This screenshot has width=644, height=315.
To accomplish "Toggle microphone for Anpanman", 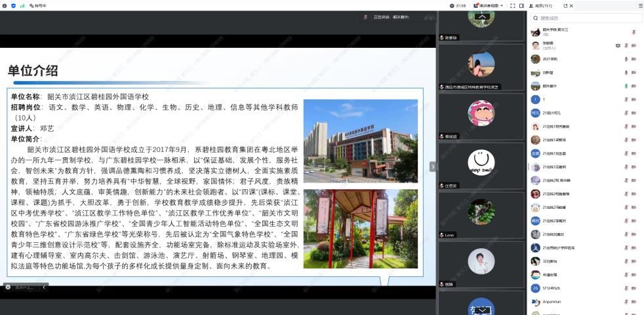I will (x=626, y=302).
